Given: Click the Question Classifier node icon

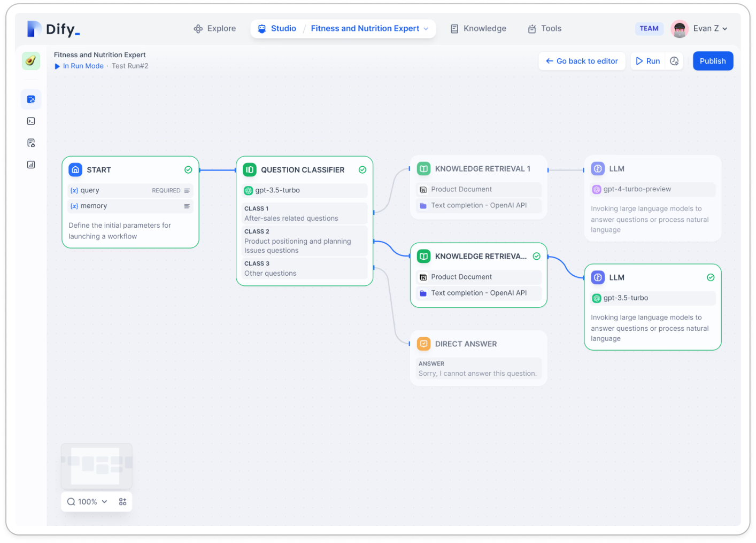Looking at the screenshot, I should 250,170.
